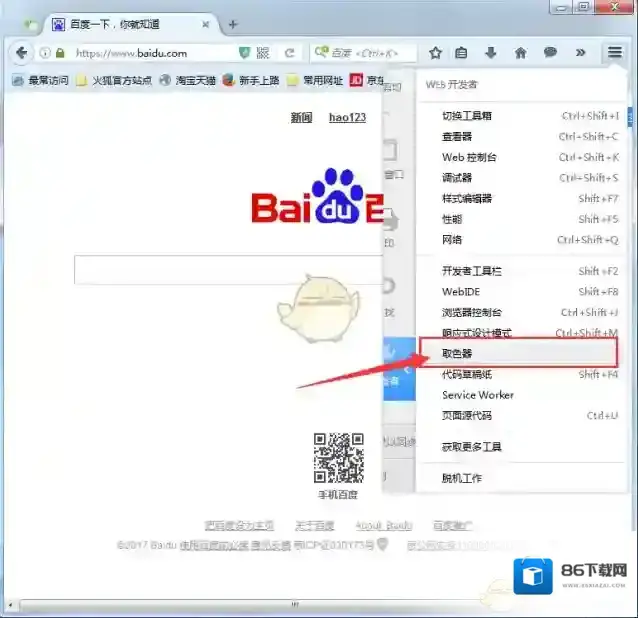Open 最常访问 bookmark folder
Viewport: 638px width, 618px height.
(40, 81)
